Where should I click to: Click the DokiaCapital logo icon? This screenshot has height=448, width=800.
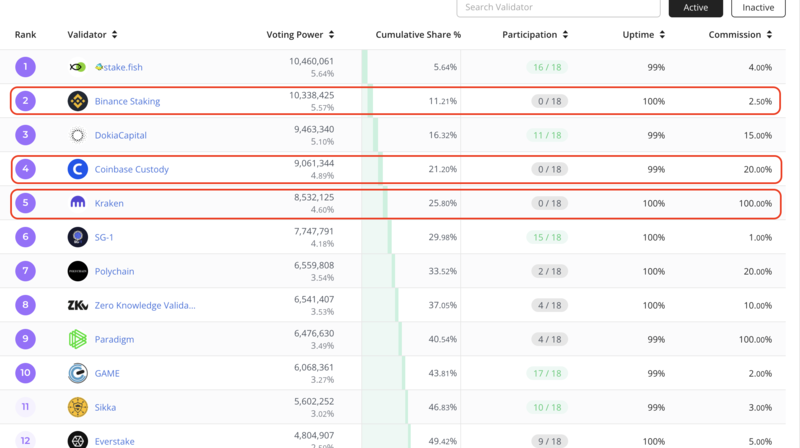[x=78, y=135]
